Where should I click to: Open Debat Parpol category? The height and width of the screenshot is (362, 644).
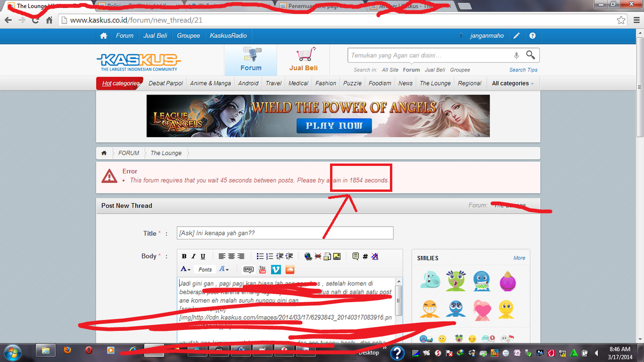(166, 83)
